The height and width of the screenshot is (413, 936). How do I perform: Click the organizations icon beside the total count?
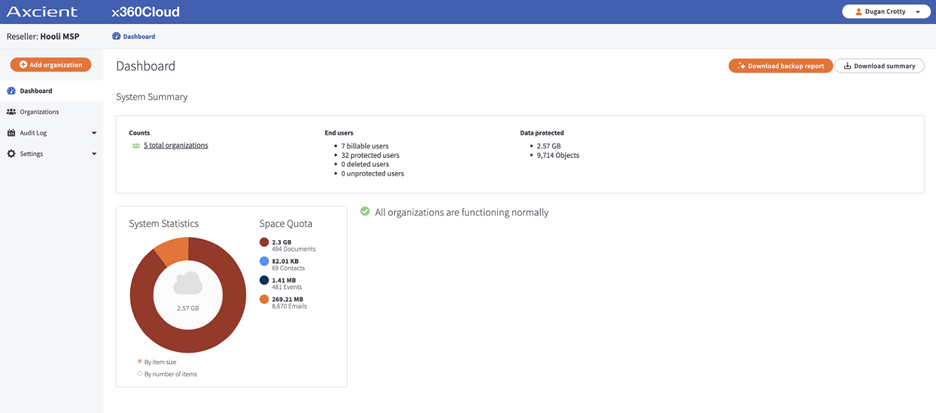click(136, 146)
